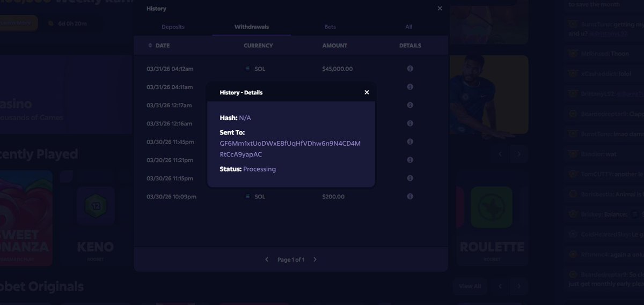
Task: Open xCashaddict chat user profile
Action: (x=599, y=73)
